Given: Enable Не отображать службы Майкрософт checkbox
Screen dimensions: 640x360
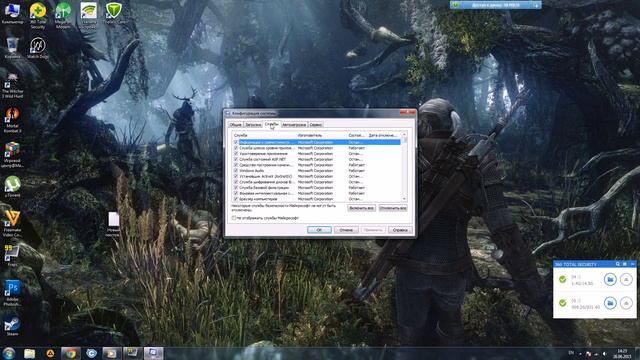Looking at the screenshot, I should [234, 218].
